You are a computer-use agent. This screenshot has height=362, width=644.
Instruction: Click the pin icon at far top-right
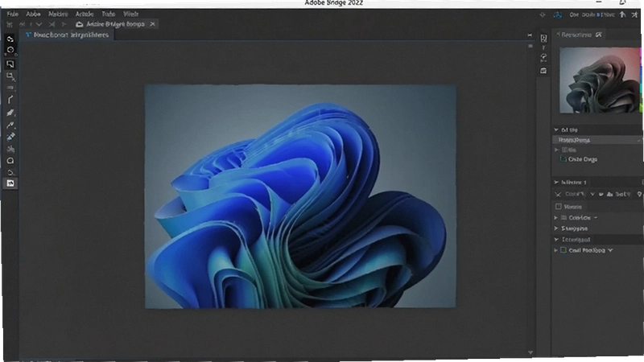pos(634,14)
